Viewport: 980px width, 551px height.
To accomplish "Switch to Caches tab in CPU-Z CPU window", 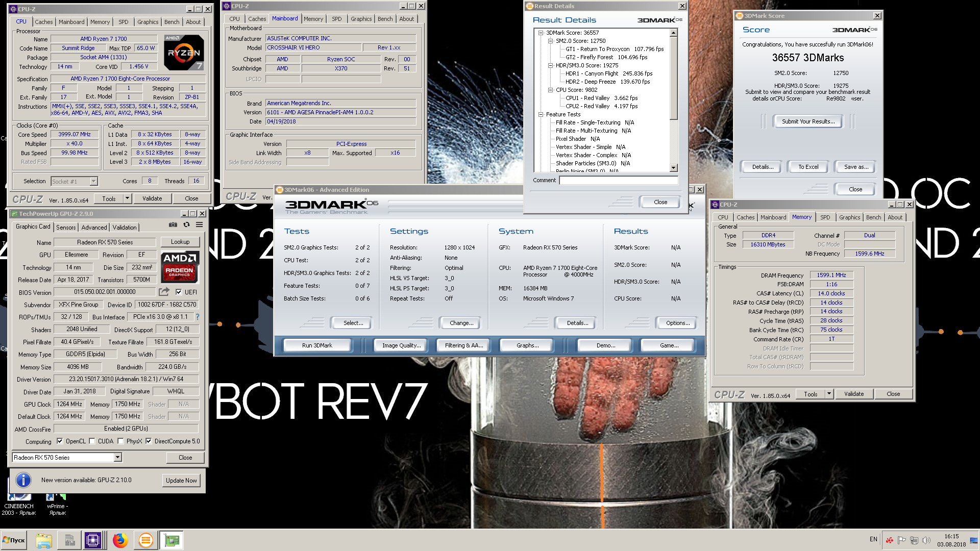I will [43, 22].
